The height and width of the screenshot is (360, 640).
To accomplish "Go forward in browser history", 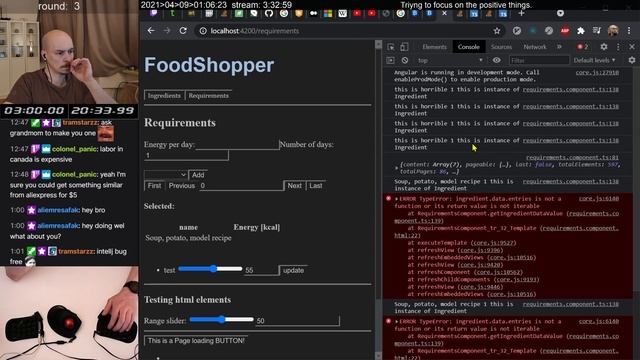I will 167,31.
